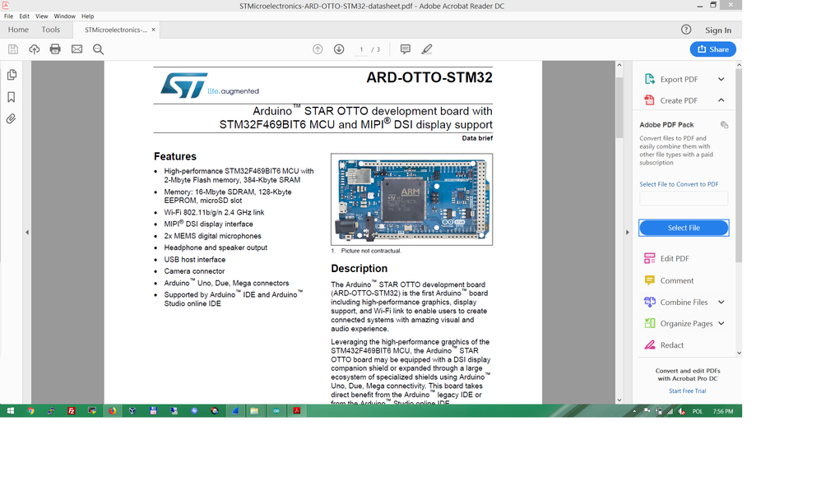
Task: Collapse the Create PDF section
Action: [x=721, y=100]
